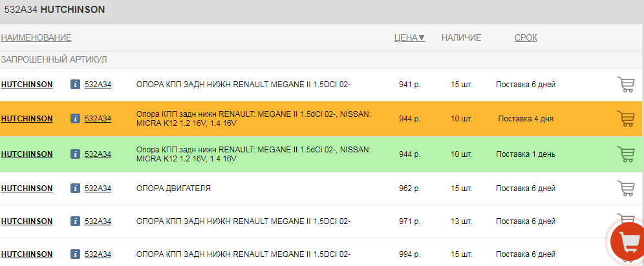Select description text in the 994 р. row

243,254
